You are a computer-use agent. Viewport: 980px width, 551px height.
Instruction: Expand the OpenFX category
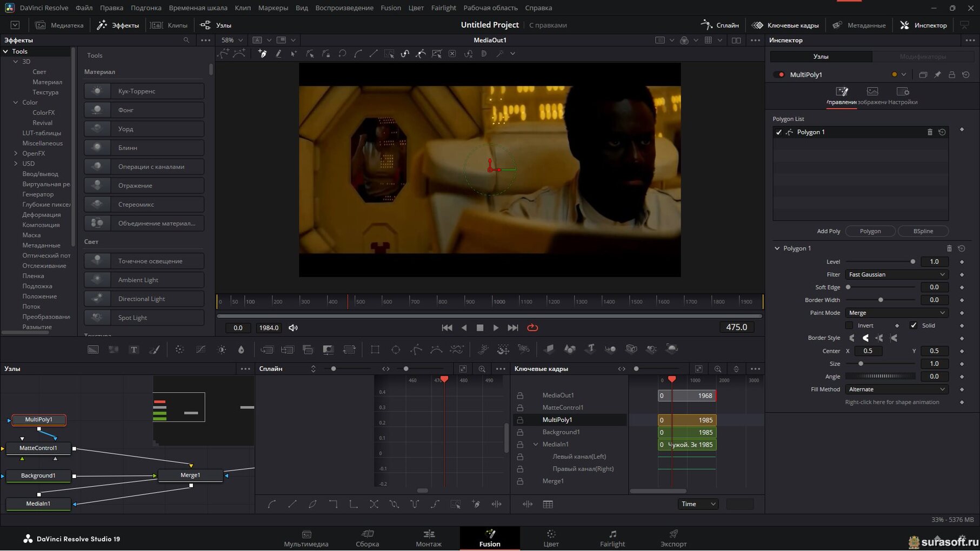point(16,153)
